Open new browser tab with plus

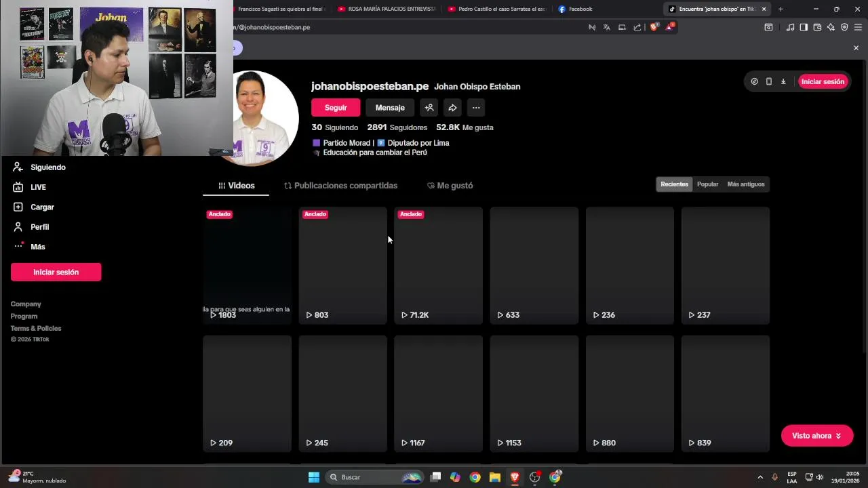(x=781, y=9)
